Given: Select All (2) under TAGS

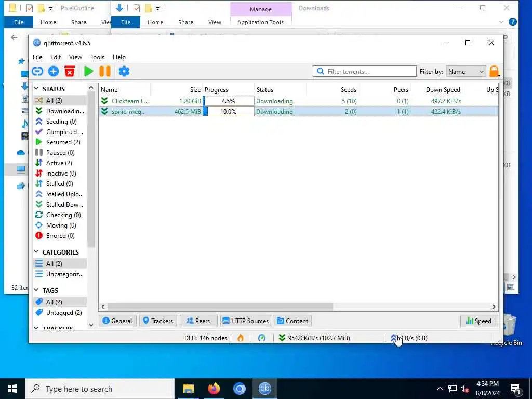Looking at the screenshot, I should click(x=60, y=302).
